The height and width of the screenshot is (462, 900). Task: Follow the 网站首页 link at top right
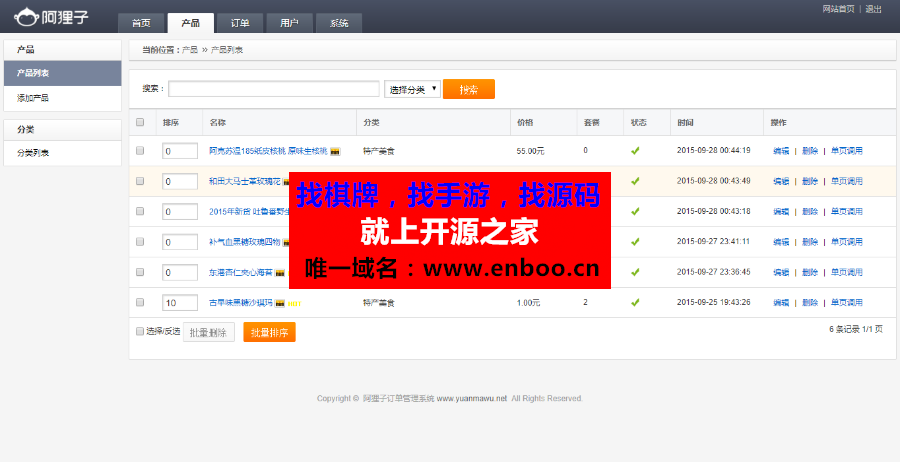click(838, 9)
